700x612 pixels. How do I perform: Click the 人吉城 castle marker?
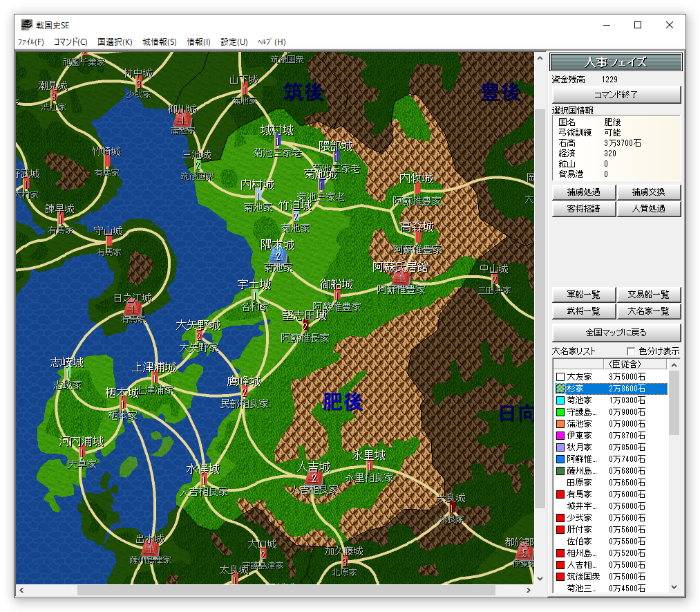click(314, 478)
